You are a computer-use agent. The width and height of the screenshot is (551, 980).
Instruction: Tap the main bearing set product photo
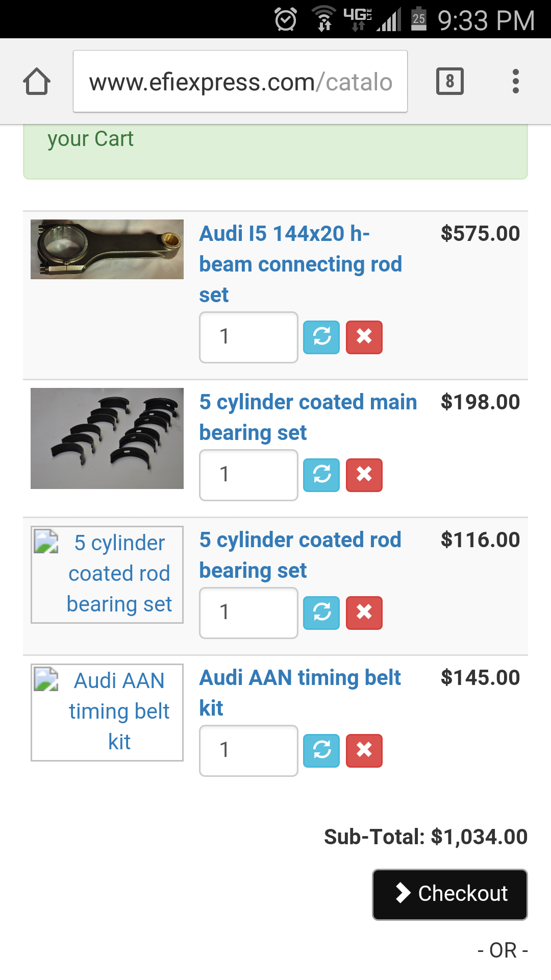tap(107, 438)
